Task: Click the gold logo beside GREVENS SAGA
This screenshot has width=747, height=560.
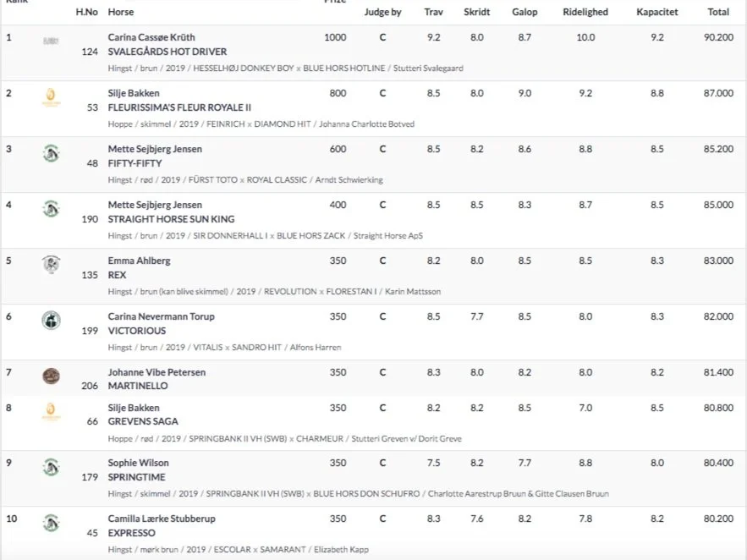Action: 51,411
